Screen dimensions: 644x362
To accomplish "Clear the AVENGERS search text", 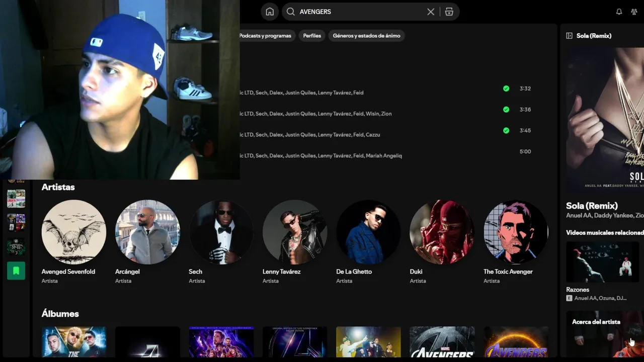I will click(431, 12).
